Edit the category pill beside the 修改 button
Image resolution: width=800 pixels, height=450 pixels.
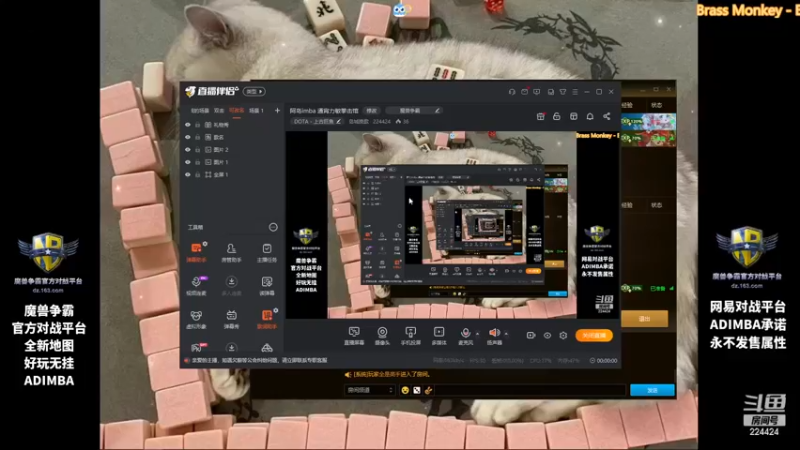tap(413, 110)
